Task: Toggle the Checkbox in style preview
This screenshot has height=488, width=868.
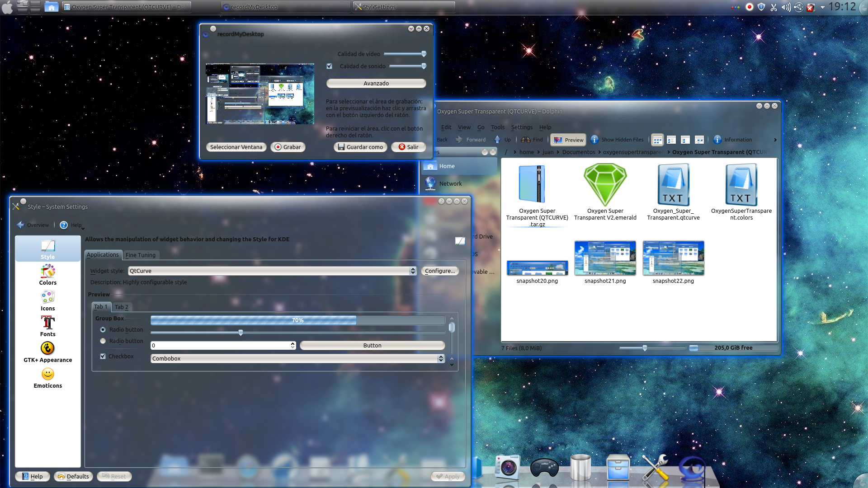Action: (x=103, y=356)
